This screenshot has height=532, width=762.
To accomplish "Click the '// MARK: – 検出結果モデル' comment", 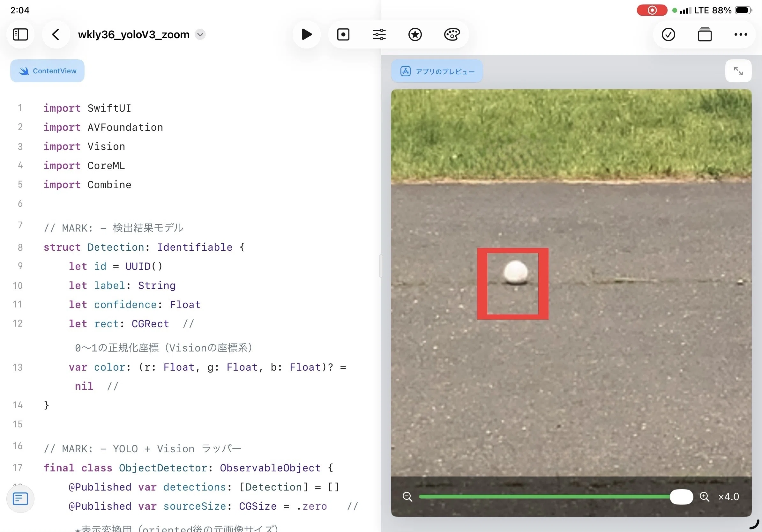I will (114, 228).
